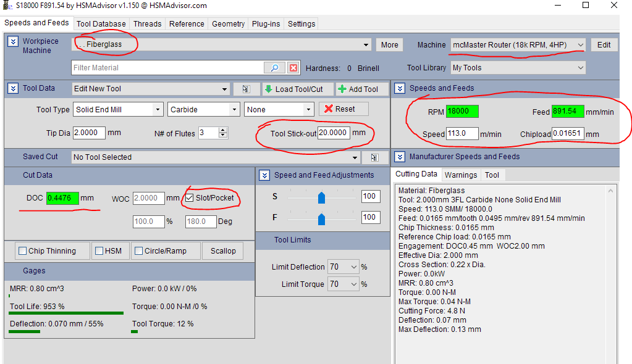Click the S speed adjustment slider
This screenshot has width=632, height=364.
click(321, 197)
